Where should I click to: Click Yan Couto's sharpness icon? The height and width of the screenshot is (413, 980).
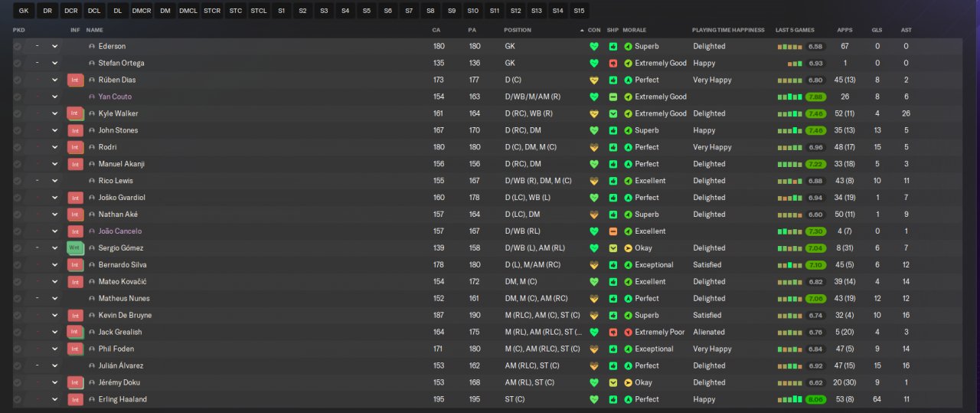(x=612, y=97)
